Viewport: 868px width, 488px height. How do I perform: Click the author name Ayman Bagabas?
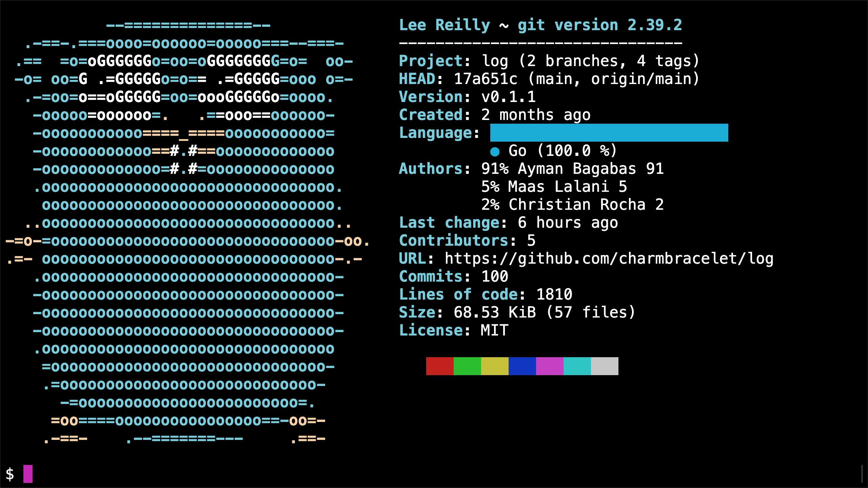tap(577, 169)
